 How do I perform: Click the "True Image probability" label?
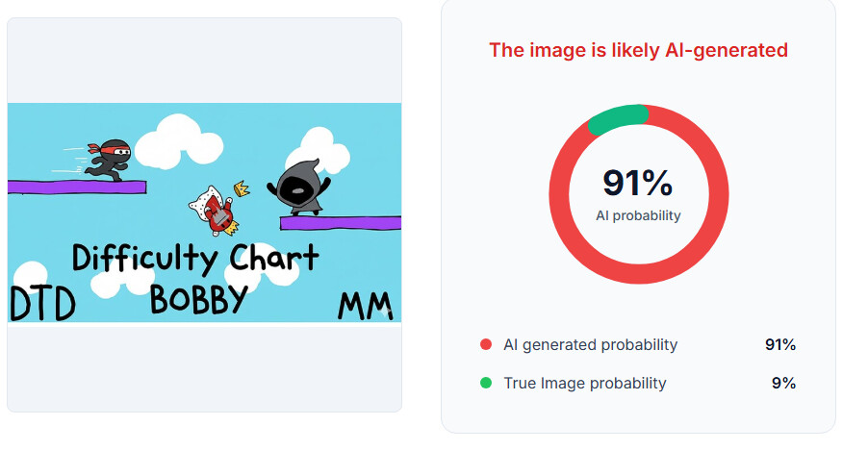point(585,384)
